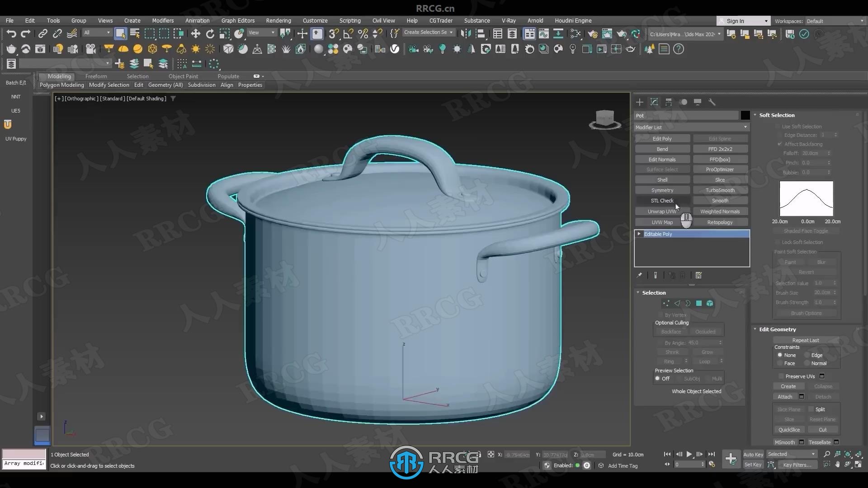Select the UVW Map modifier
Screen dimensions: 868x488
[x=662, y=222]
